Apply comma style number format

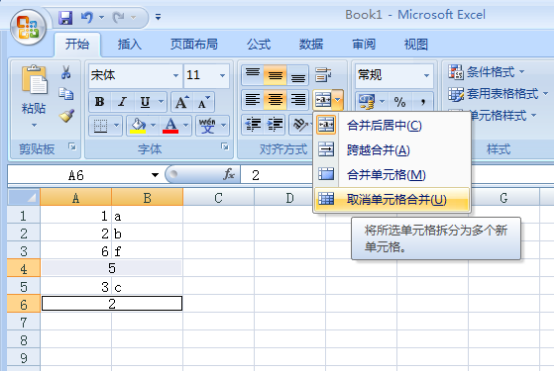point(423,102)
